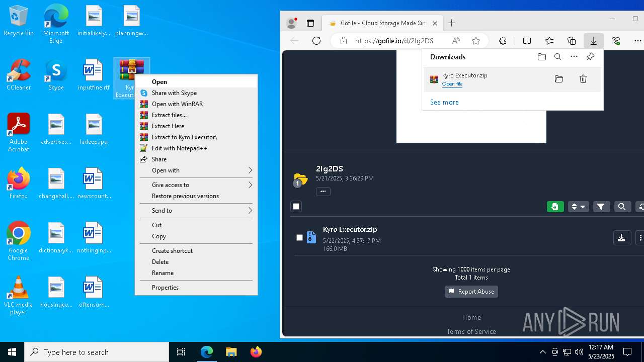Download Kyro Executor.zip from Gofile row
Image resolution: width=644 pixels, height=362 pixels.
pyautogui.click(x=621, y=238)
